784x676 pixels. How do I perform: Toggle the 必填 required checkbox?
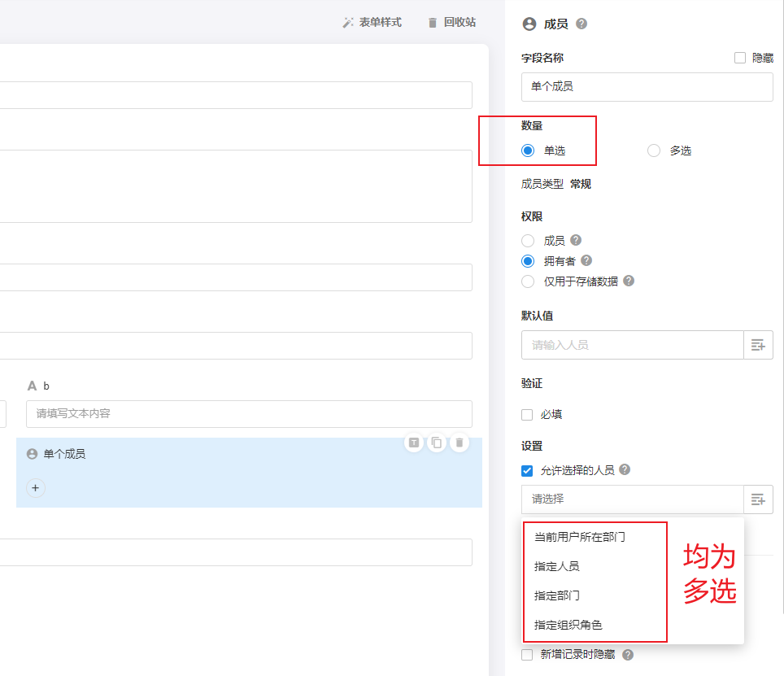click(x=527, y=415)
